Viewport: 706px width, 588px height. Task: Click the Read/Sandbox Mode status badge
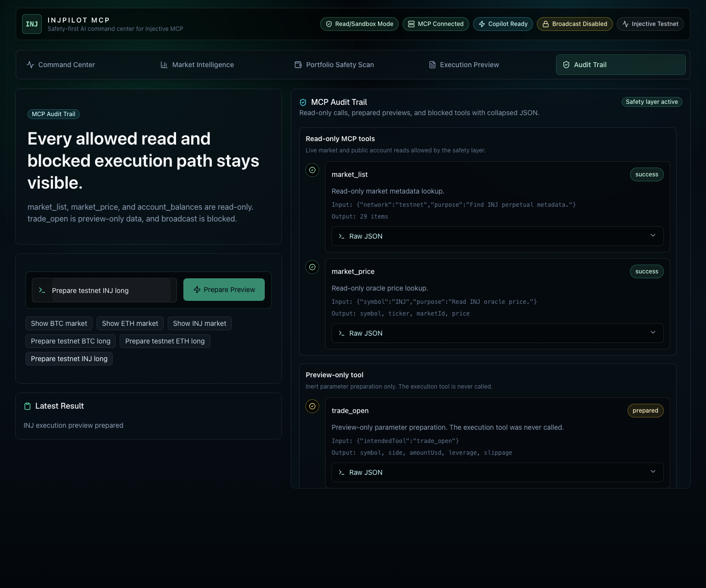click(x=359, y=24)
